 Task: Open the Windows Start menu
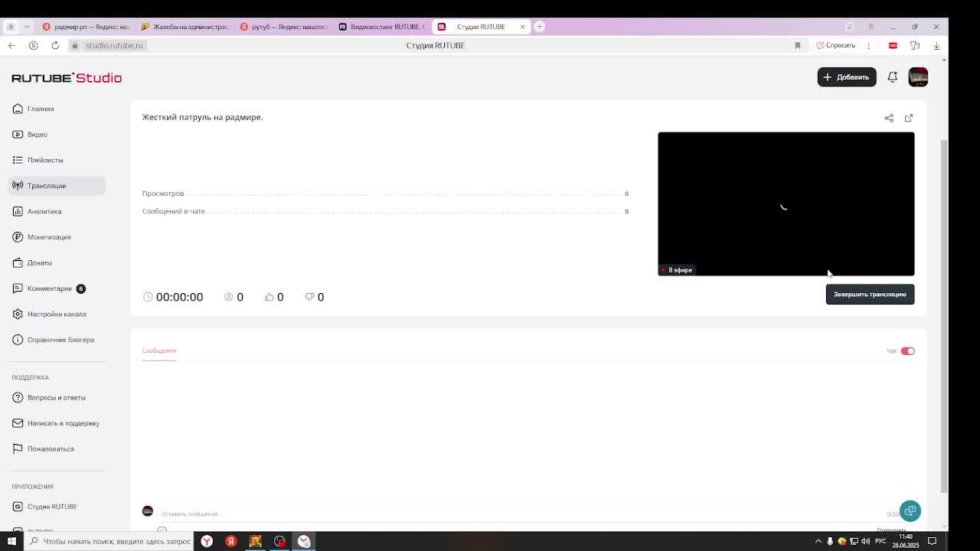(11, 542)
